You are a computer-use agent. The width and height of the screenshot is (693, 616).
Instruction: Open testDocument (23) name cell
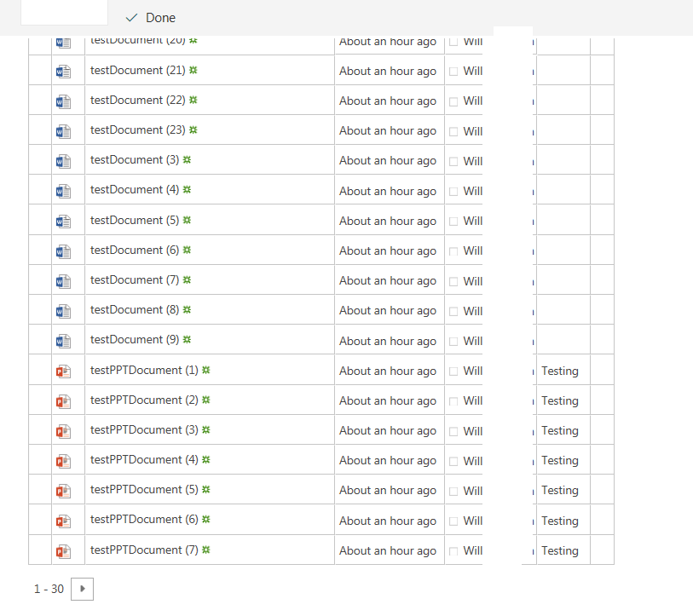(210, 130)
